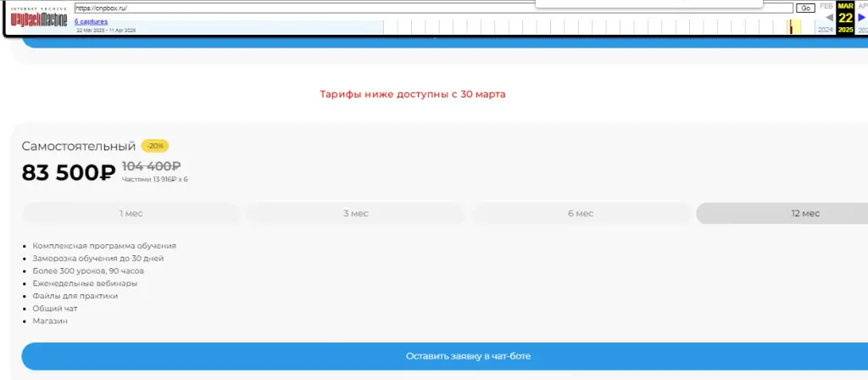Click the crossed-out 104 400₽ price
This screenshot has height=380, width=868.
[x=151, y=165]
